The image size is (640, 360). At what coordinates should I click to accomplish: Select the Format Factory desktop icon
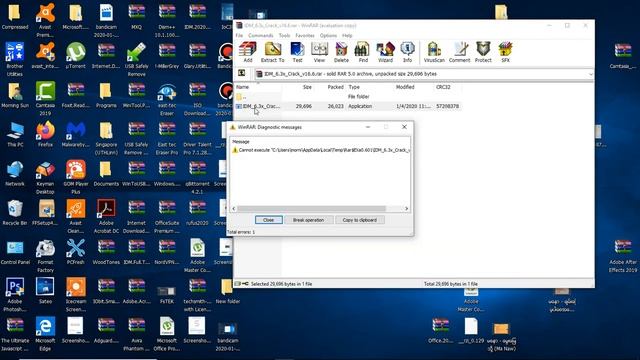[45, 256]
